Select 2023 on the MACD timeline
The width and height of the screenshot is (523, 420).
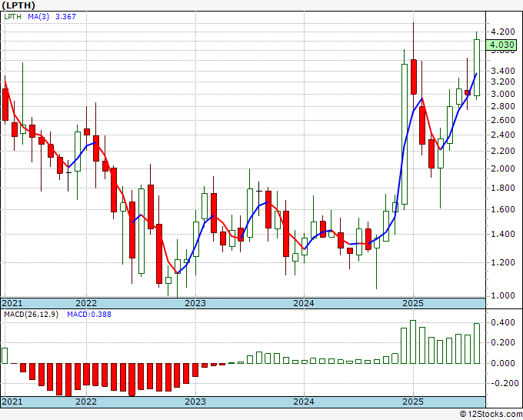point(195,402)
